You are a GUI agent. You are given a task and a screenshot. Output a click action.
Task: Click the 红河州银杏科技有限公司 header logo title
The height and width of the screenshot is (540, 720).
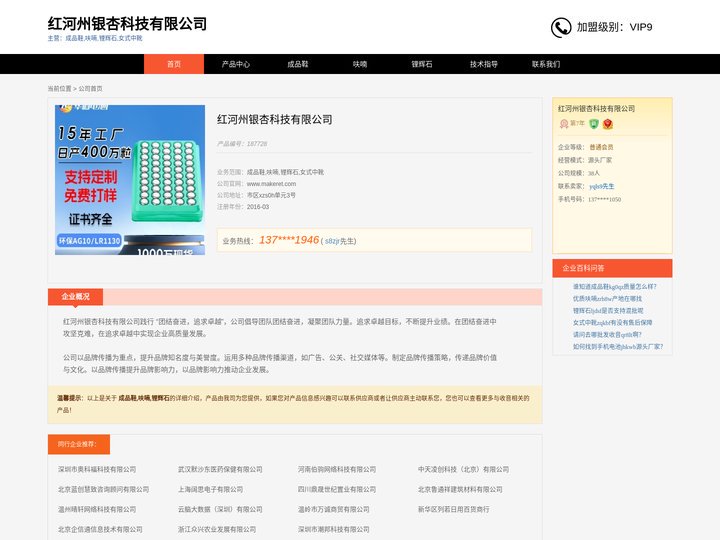tap(127, 24)
